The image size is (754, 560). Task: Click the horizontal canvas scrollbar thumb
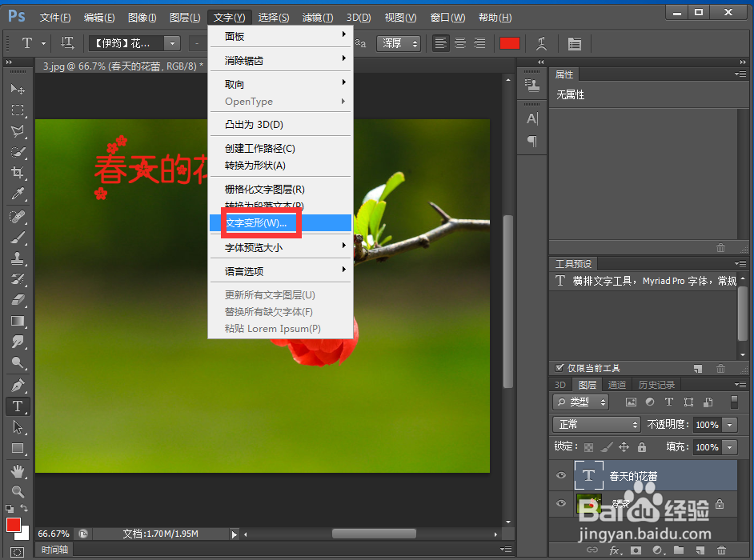click(x=374, y=534)
